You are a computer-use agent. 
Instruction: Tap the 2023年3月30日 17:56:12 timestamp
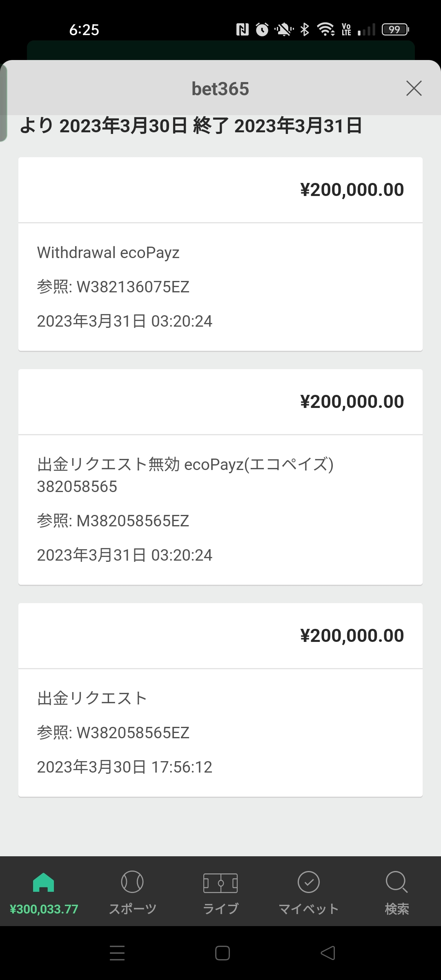(x=125, y=767)
